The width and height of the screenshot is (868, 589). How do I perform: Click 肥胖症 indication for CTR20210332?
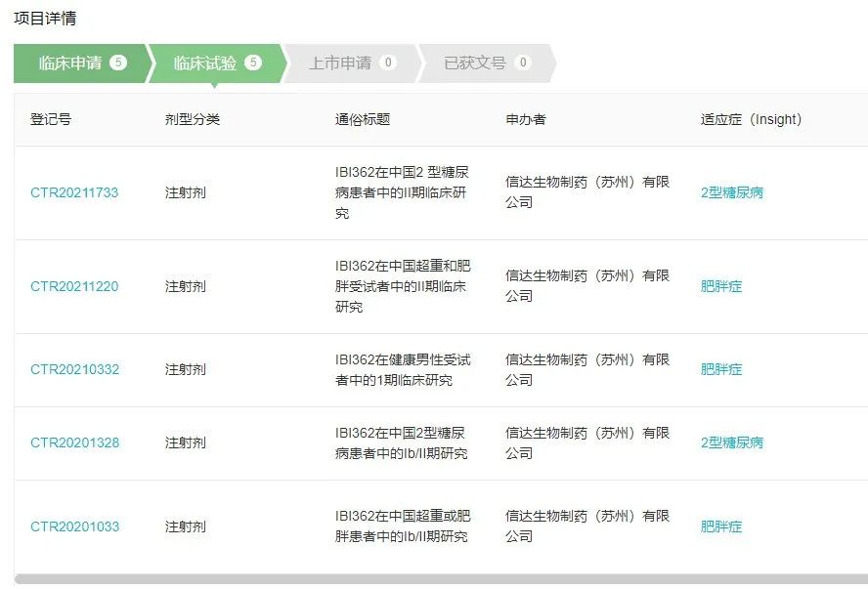(721, 369)
